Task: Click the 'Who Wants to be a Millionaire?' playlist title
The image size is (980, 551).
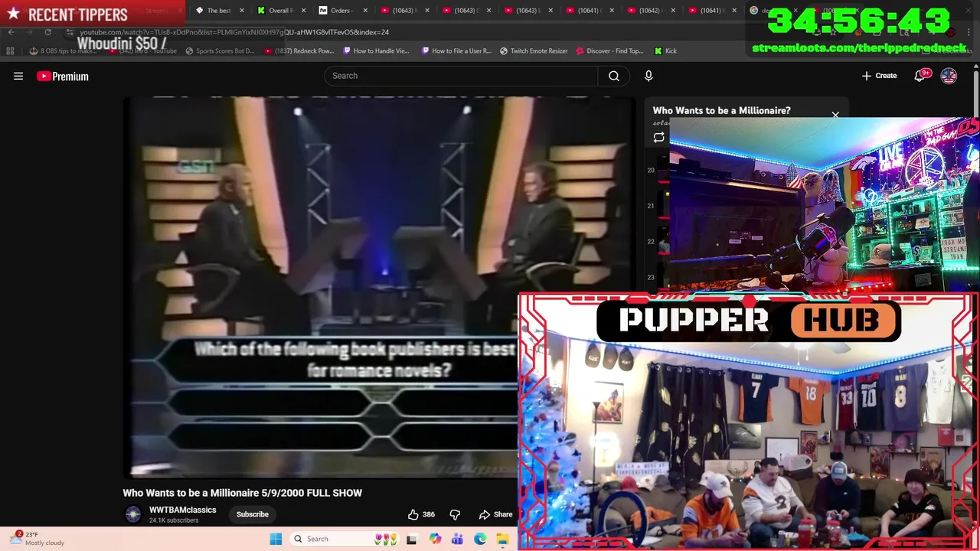Action: (x=721, y=110)
